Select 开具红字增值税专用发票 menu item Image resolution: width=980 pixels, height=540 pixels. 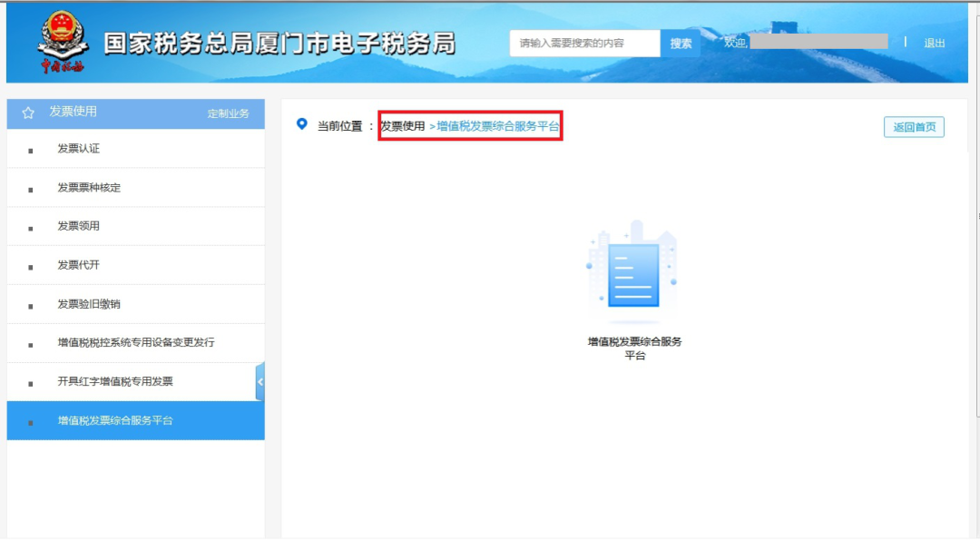click(115, 381)
